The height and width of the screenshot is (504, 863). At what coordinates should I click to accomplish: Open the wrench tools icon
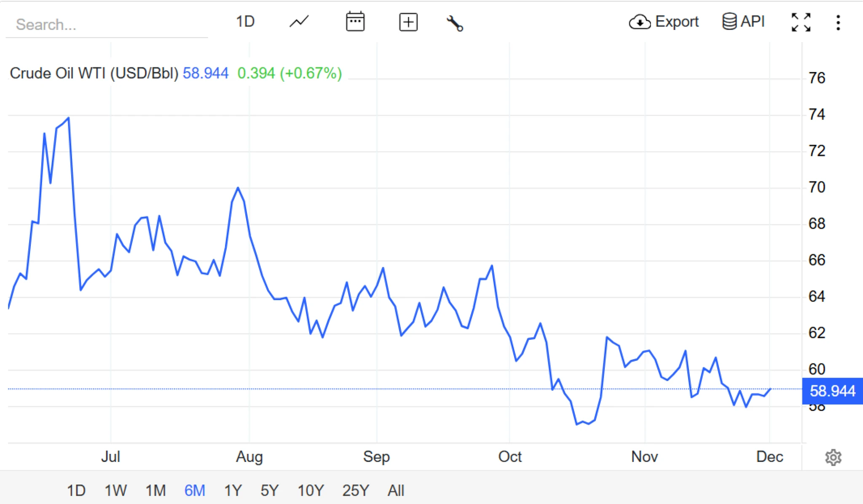click(x=455, y=23)
